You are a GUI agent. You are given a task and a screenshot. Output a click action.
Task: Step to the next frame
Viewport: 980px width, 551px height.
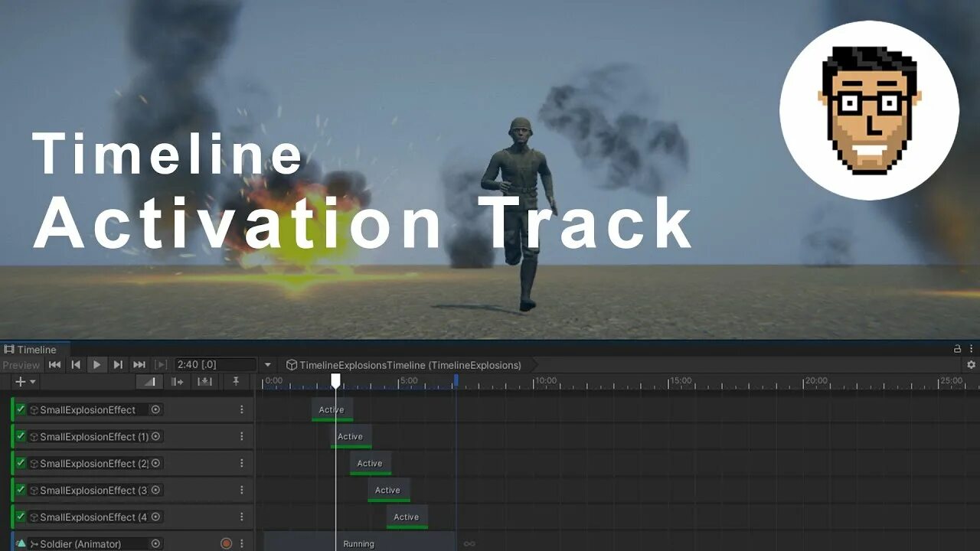(x=118, y=365)
